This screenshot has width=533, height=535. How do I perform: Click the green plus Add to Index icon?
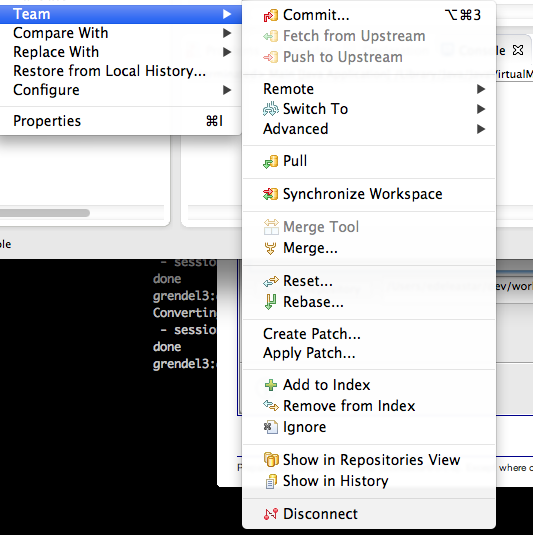(271, 385)
